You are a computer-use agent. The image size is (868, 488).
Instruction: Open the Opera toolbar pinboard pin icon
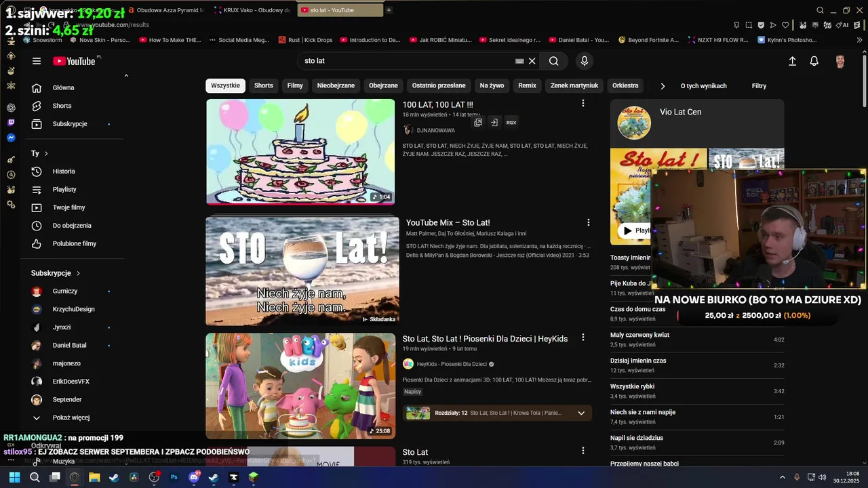coord(736,25)
